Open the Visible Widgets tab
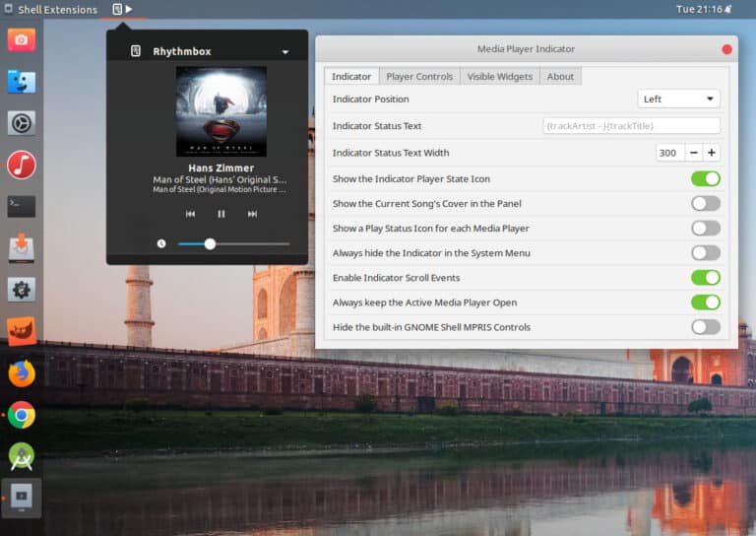 click(x=499, y=76)
